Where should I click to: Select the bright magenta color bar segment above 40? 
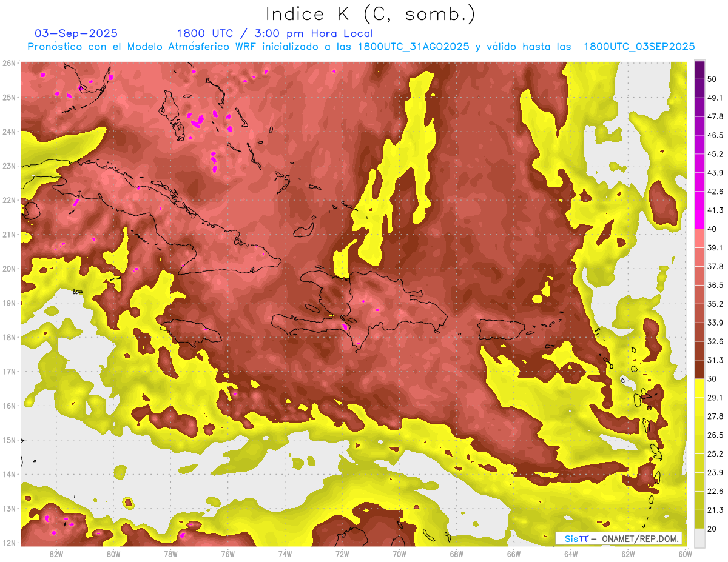point(699,219)
